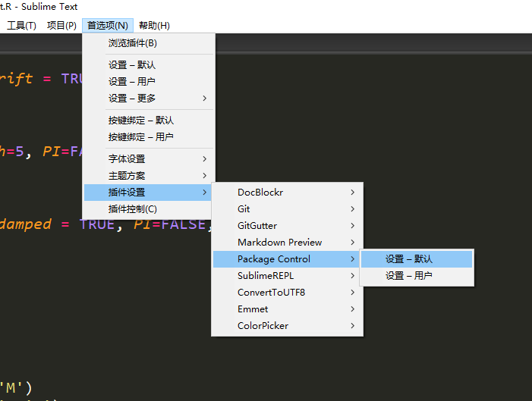Click the PI=FALSE text in the damped line
The height and width of the screenshot is (401, 532).
pyautogui.click(x=170, y=224)
